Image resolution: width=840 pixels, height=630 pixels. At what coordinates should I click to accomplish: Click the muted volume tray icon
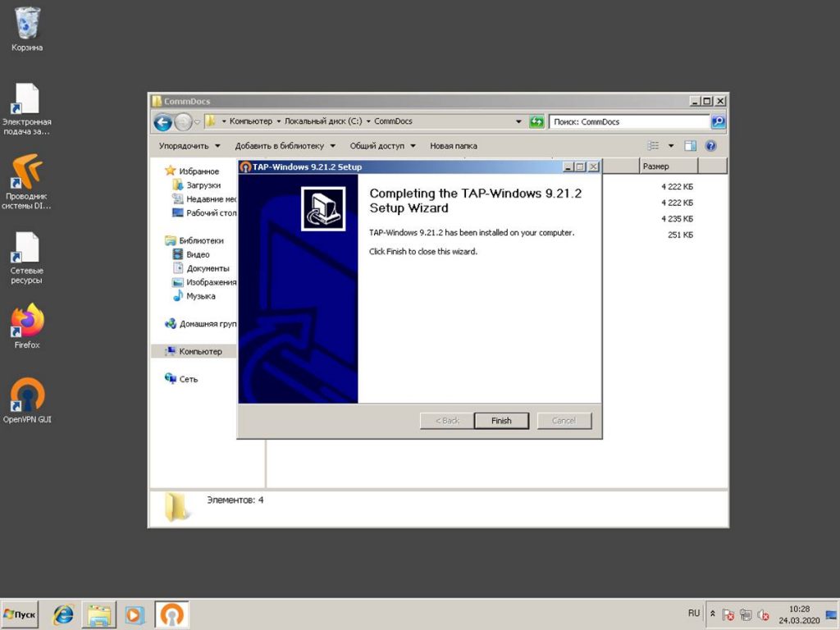[x=764, y=614]
